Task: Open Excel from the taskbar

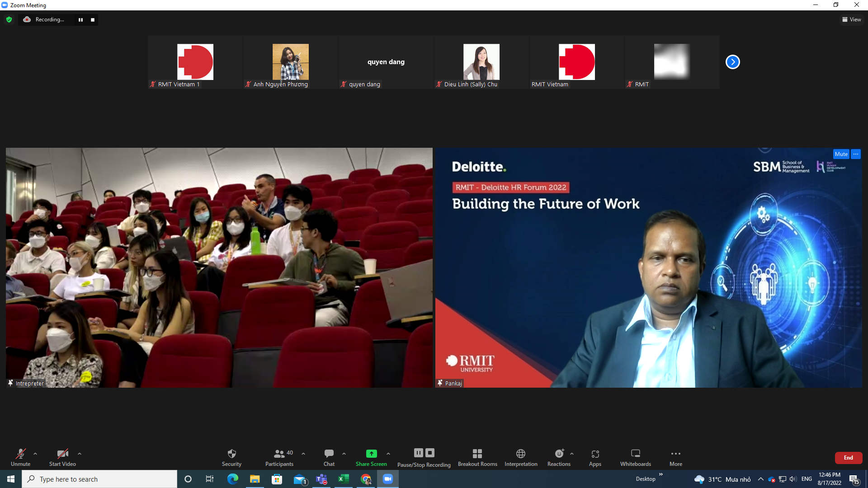Action: [344, 479]
